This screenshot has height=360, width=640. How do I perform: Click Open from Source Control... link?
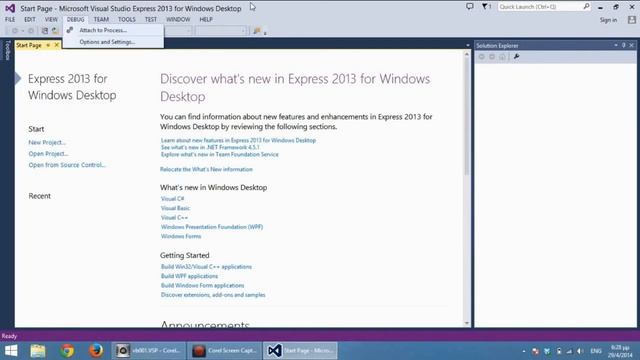[x=67, y=165]
